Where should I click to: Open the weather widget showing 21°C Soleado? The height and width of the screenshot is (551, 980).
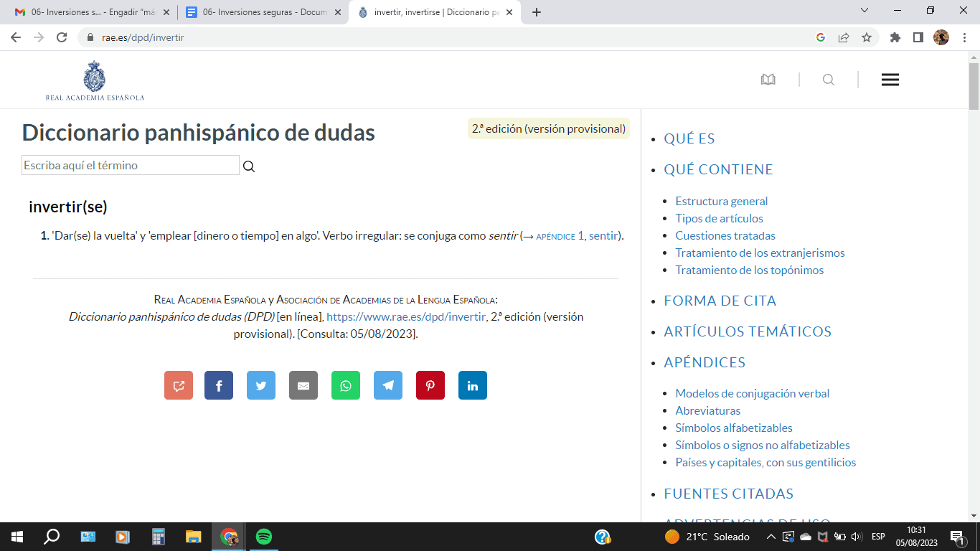[707, 537]
